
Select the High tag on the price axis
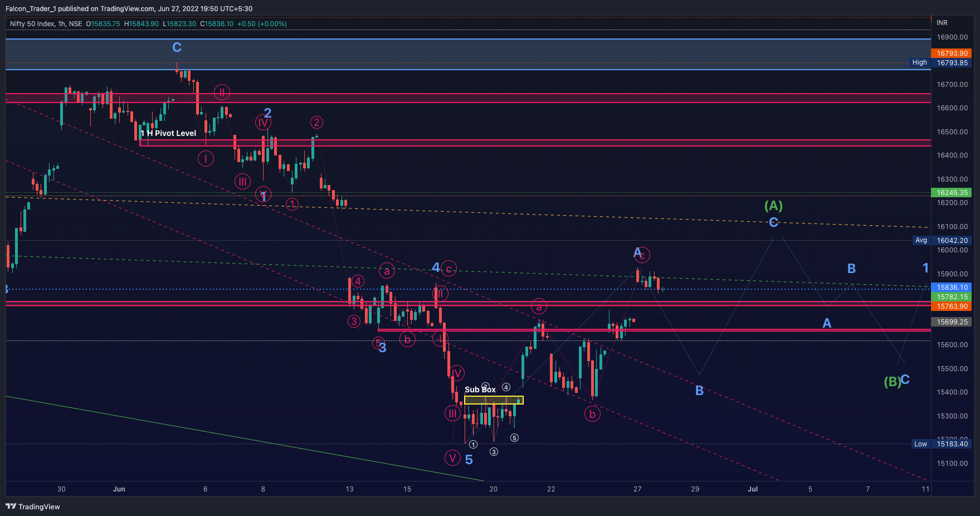click(920, 62)
